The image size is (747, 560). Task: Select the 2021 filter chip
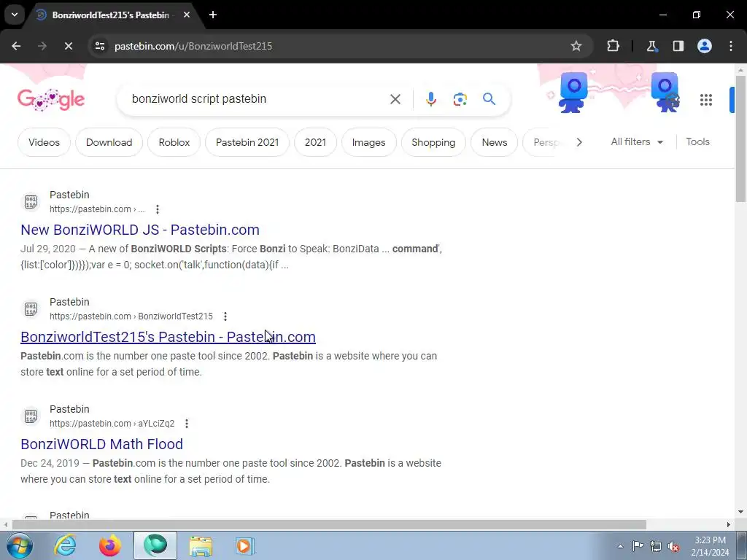pos(315,142)
